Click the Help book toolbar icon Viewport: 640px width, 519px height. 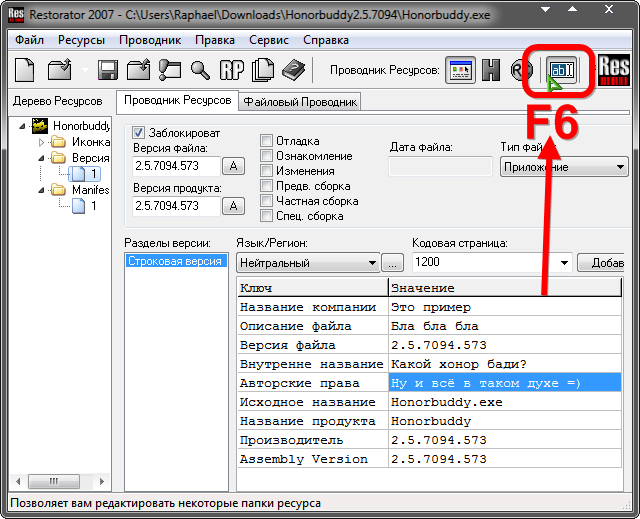pyautogui.click(x=293, y=70)
